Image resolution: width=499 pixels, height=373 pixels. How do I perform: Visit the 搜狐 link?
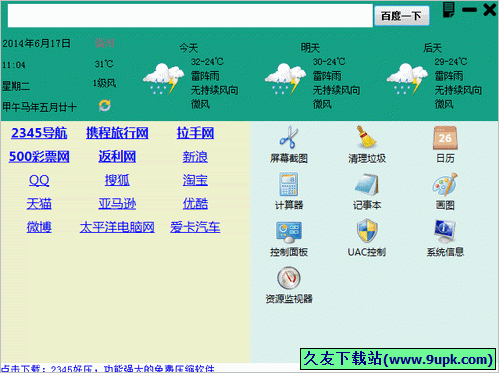point(117,180)
